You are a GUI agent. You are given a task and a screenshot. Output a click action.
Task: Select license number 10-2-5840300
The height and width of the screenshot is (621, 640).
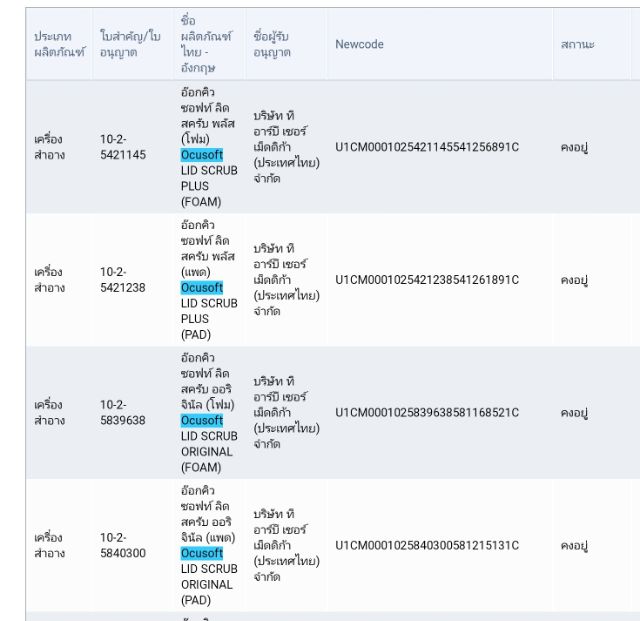pyautogui.click(x=123, y=545)
